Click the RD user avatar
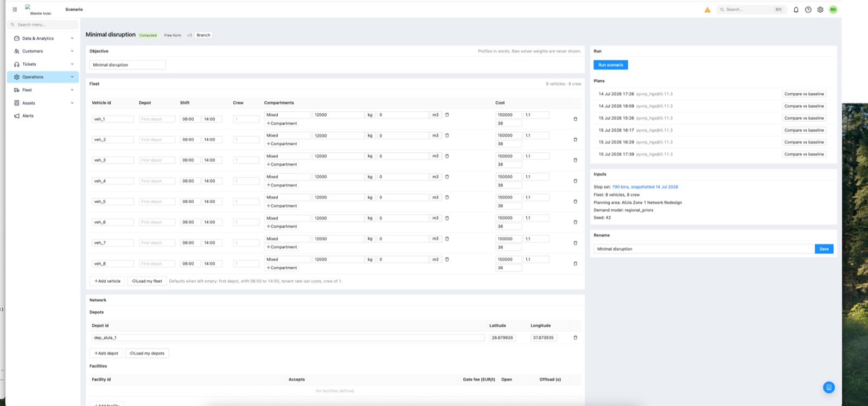868x406 pixels. [x=833, y=10]
